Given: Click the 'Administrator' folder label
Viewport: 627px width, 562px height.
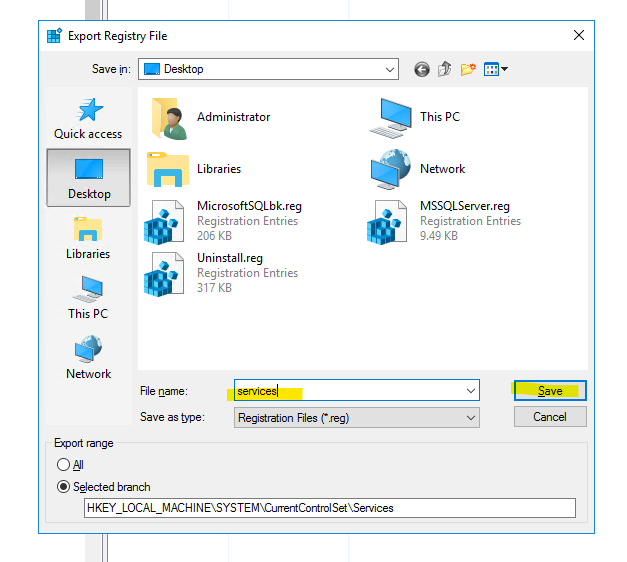Looking at the screenshot, I should tap(234, 117).
